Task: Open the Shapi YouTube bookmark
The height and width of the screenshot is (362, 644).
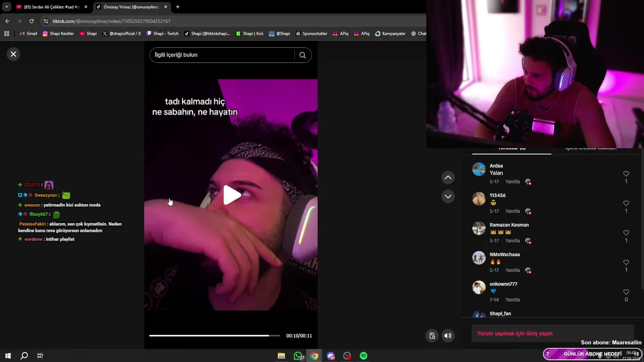Action: click(88, 34)
